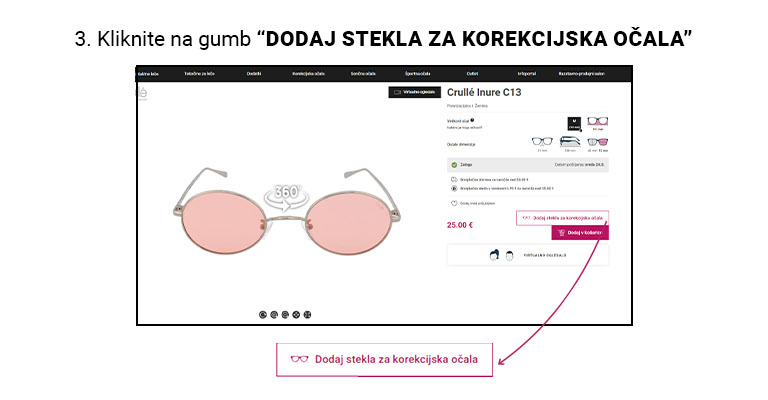The width and height of the screenshot is (768, 400).
Task: Click the frame front width dimension icon
Action: [x=542, y=142]
